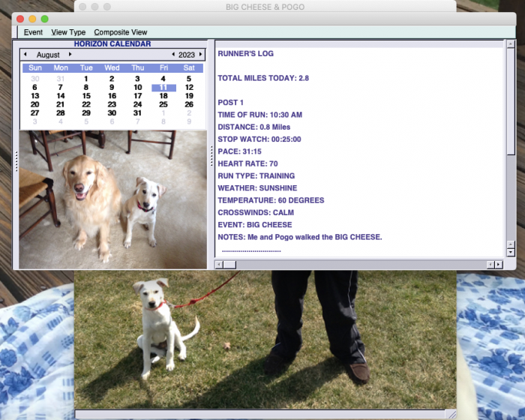Click the August month label
This screenshot has width=525, height=420.
click(x=48, y=55)
